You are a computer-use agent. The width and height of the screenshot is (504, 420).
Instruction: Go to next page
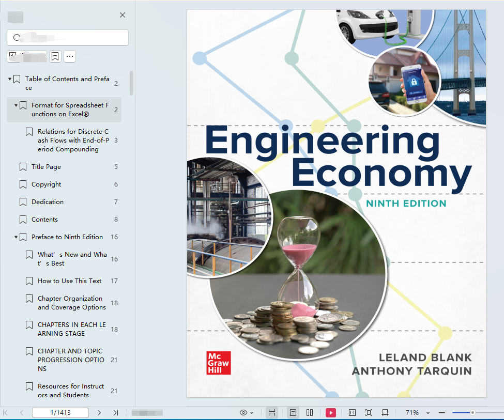point(99,413)
